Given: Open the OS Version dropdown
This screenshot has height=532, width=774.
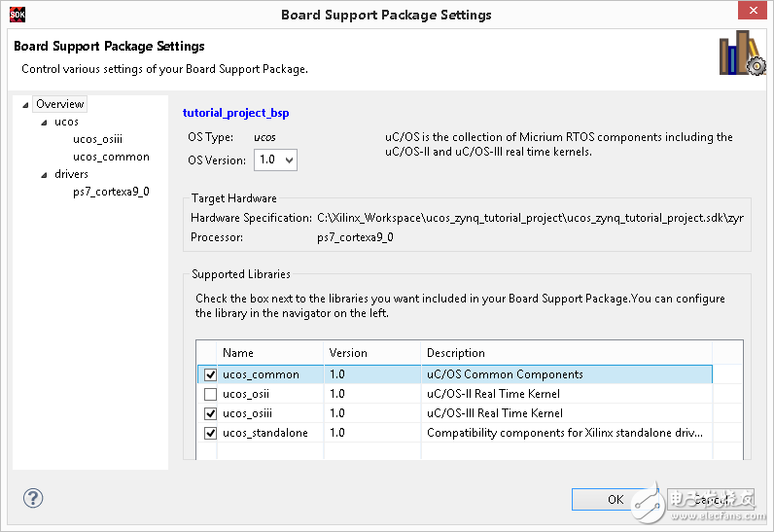Looking at the screenshot, I should pyautogui.click(x=275, y=160).
